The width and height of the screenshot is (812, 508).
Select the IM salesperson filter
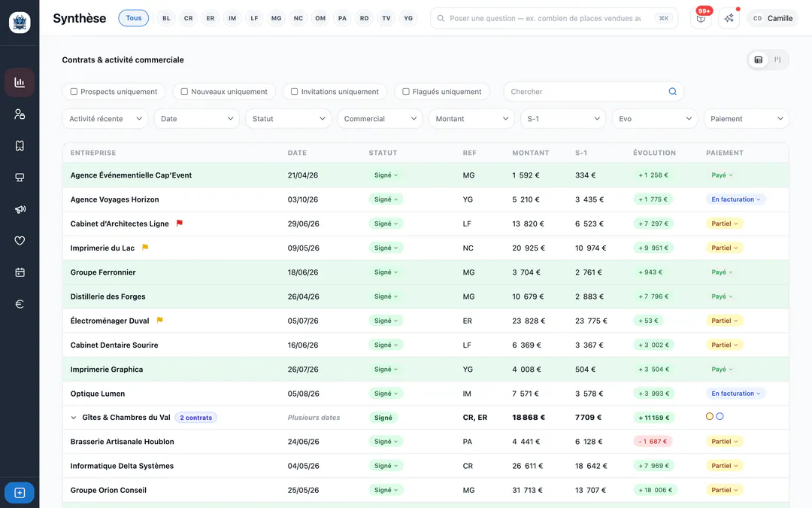[x=232, y=18]
